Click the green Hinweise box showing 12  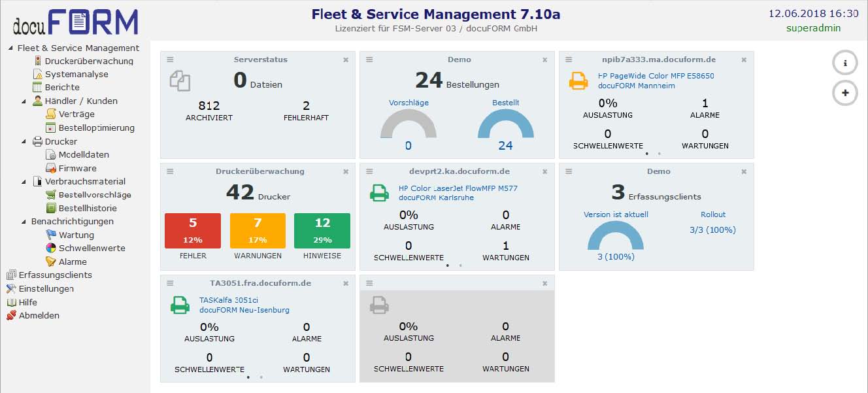(x=322, y=230)
